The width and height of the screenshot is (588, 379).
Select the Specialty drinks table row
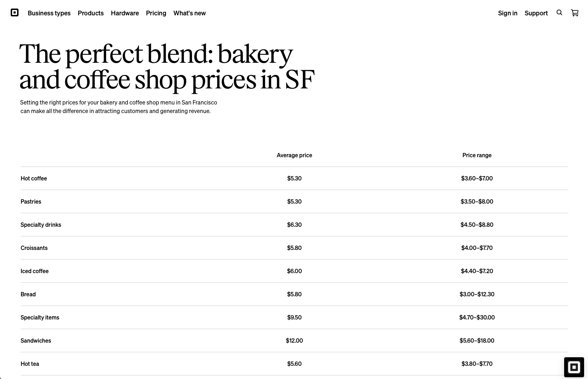(41, 225)
